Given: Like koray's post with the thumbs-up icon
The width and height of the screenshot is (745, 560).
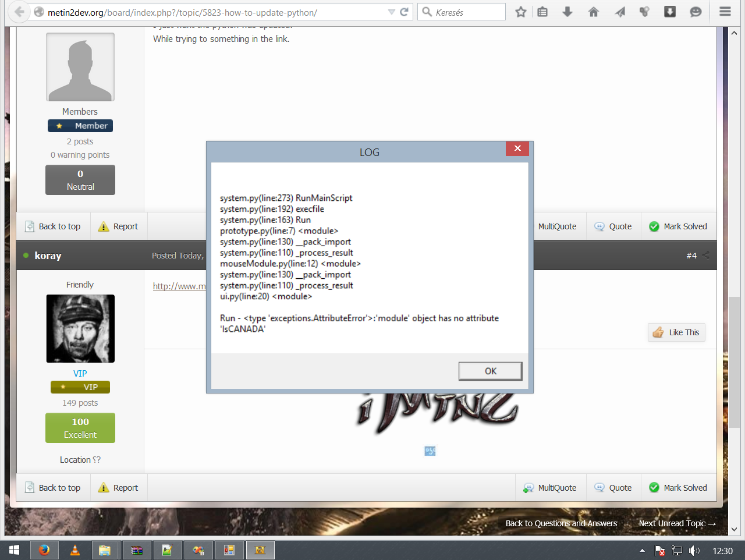Looking at the screenshot, I should 658,332.
